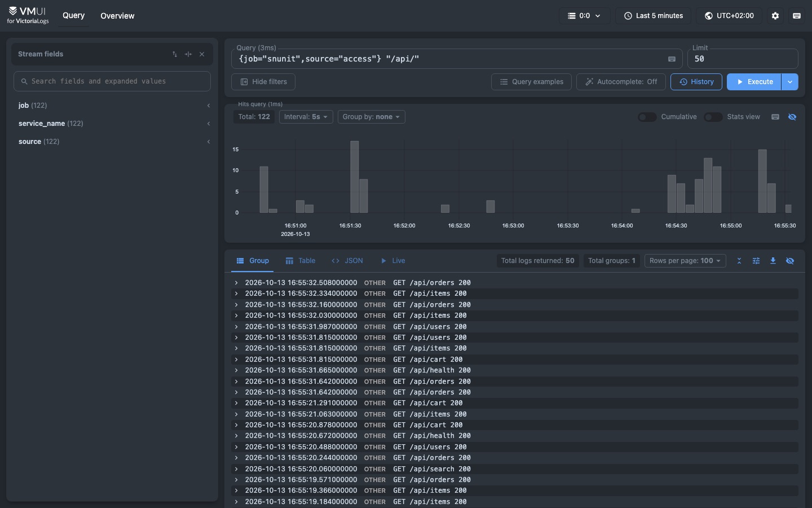The width and height of the screenshot is (812, 508).
Task: Click the keyboard icon in the hits chart toolbar
Action: (x=775, y=117)
